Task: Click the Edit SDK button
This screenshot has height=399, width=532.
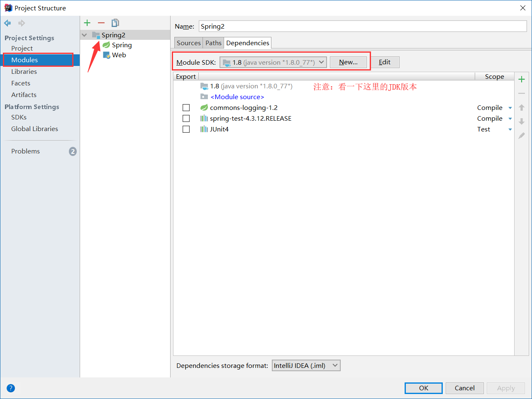Action: 385,62
